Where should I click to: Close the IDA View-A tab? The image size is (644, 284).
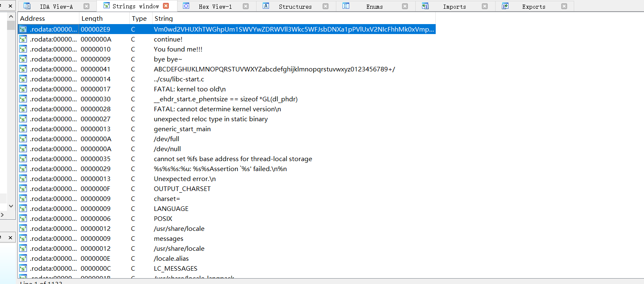86,6
